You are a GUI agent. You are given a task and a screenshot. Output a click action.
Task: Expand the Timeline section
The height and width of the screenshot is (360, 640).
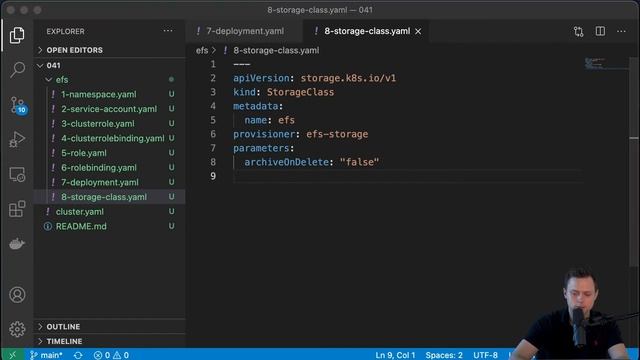[64, 341]
